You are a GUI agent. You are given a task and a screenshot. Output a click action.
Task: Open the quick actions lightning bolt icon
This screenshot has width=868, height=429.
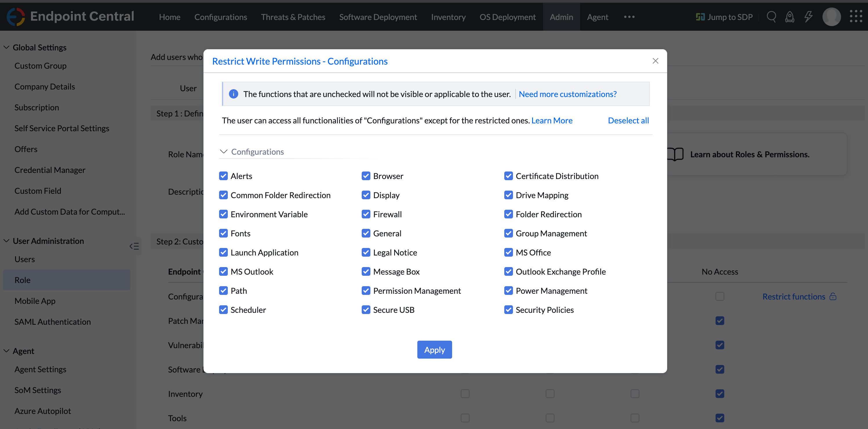[x=809, y=17]
